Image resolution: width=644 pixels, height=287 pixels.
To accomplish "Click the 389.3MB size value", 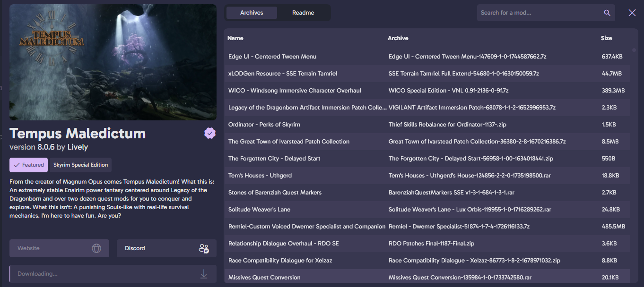I will (613, 91).
